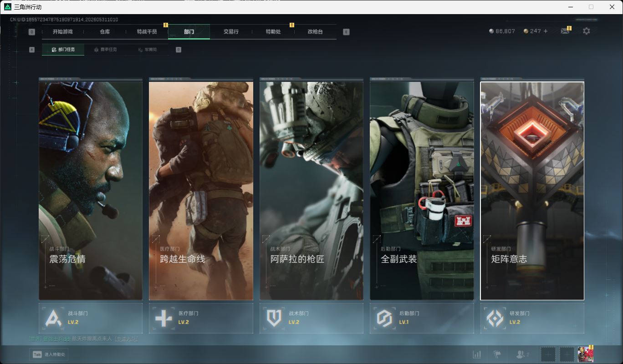Open the 震荡危情 combat department card
Viewport: 623px width, 364px height.
(x=91, y=191)
